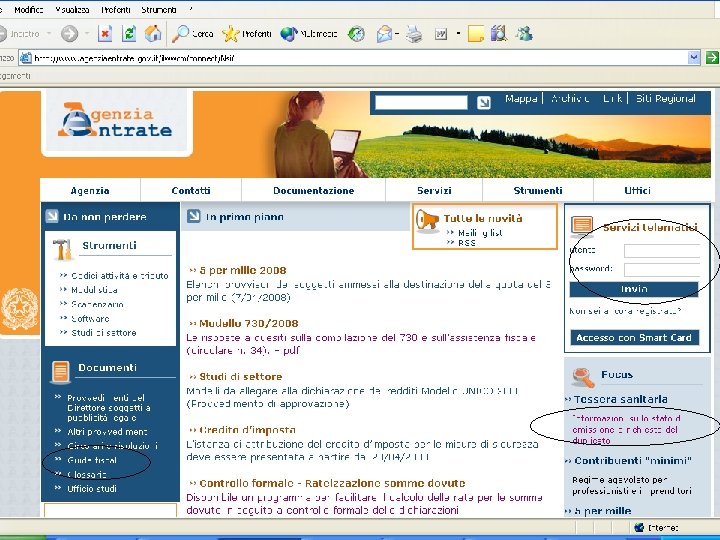
Task: Open the Mappa link in header
Action: [x=521, y=99]
